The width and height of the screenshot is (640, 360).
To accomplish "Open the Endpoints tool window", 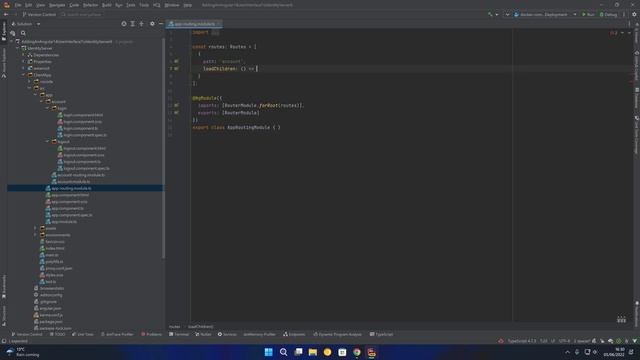I will tap(294, 334).
